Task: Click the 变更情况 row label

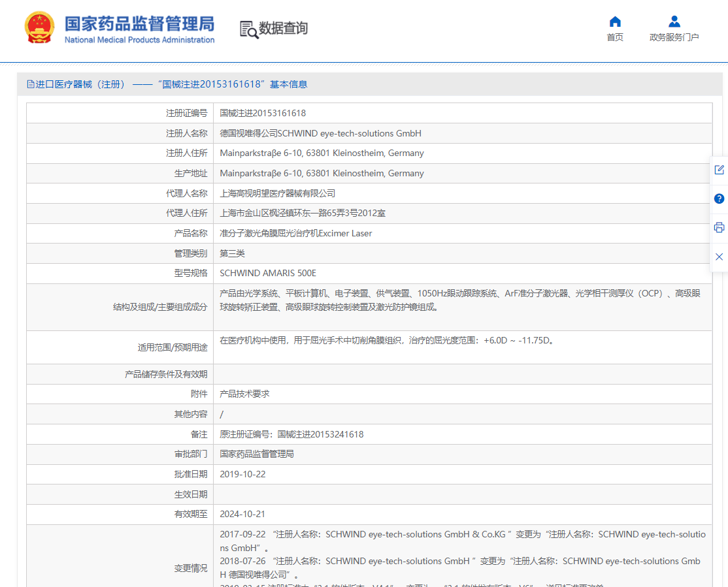Action: 191,568
